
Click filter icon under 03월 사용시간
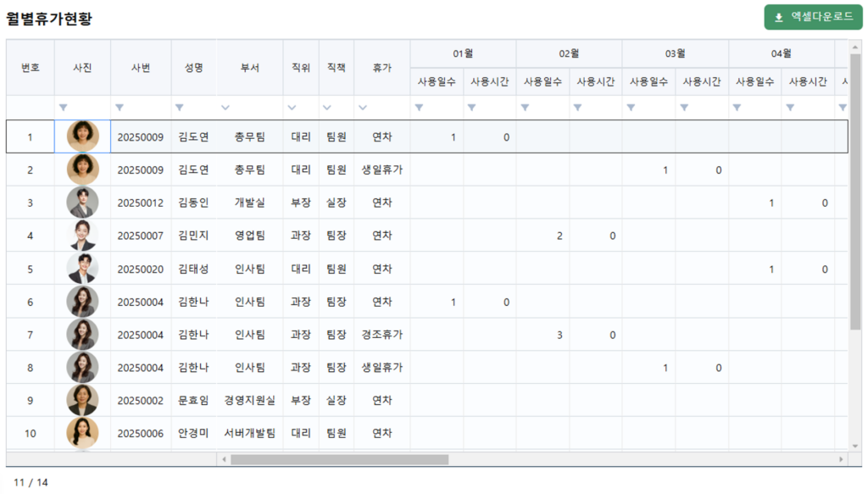click(x=683, y=108)
